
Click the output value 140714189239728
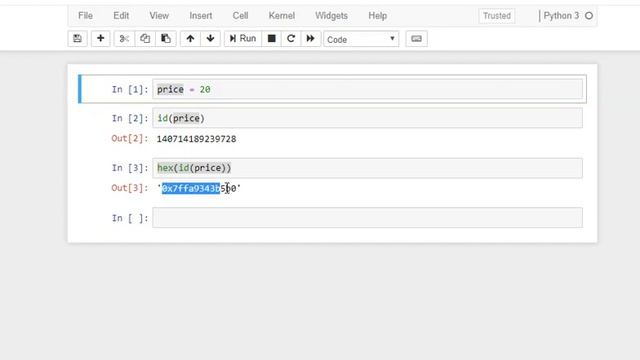tap(196, 139)
